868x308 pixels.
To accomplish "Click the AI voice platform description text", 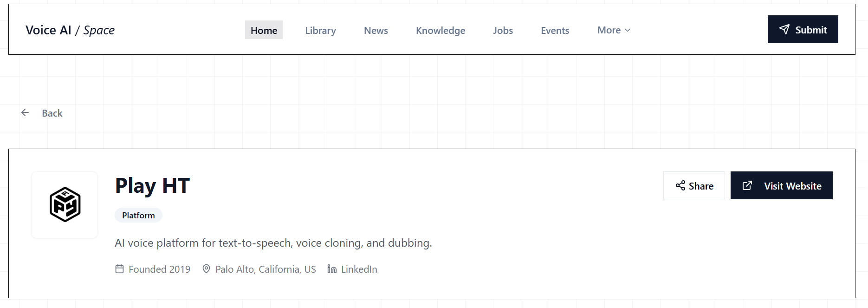I will (273, 243).
